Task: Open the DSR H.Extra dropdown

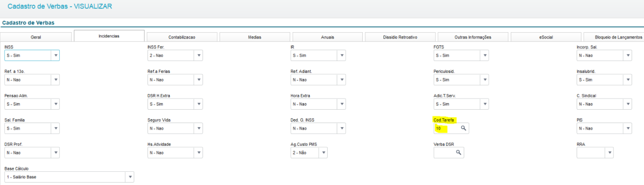Action: pyautogui.click(x=199, y=104)
